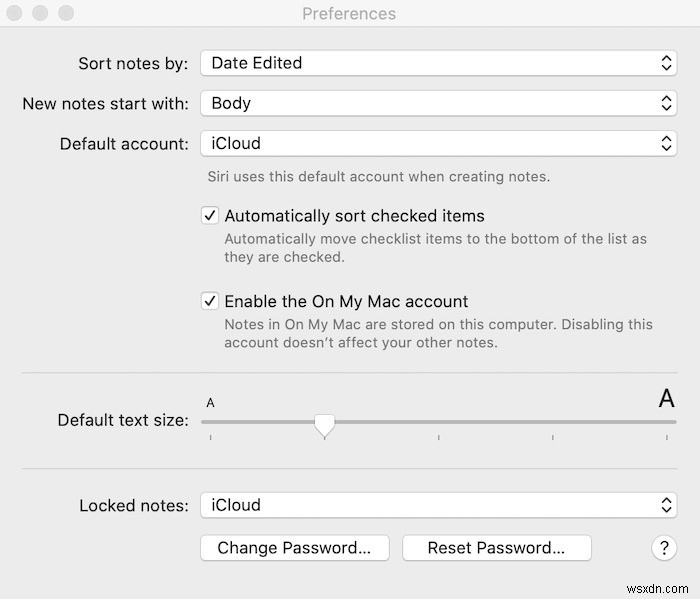Open the Default account dropdown
The height and width of the screenshot is (599, 700).
(x=438, y=143)
